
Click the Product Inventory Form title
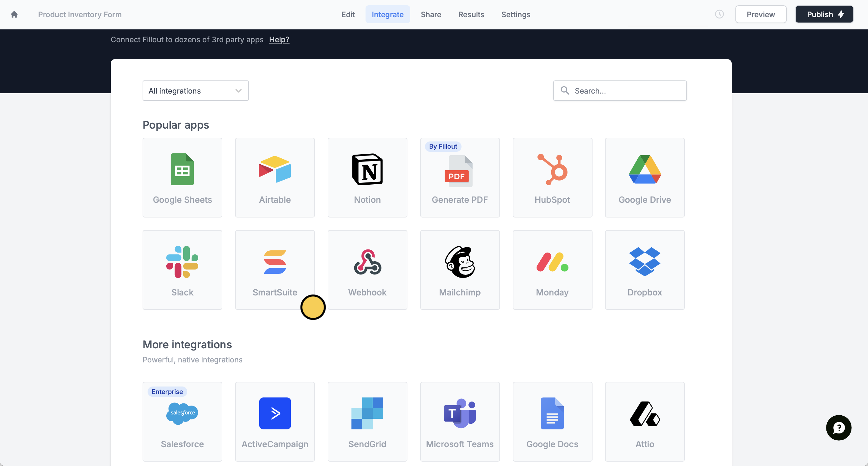[80, 14]
